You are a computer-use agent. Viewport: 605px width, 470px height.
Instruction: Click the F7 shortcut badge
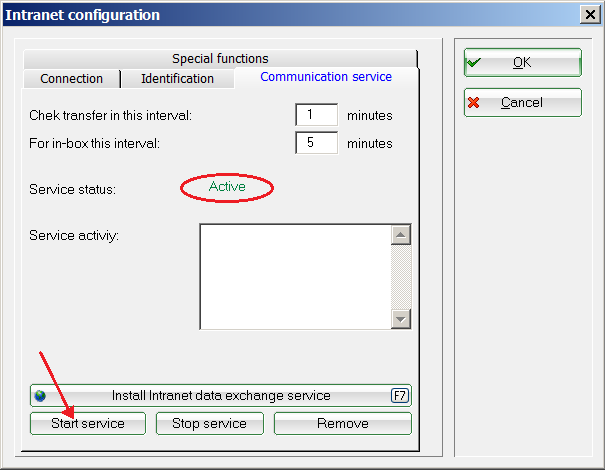point(400,396)
